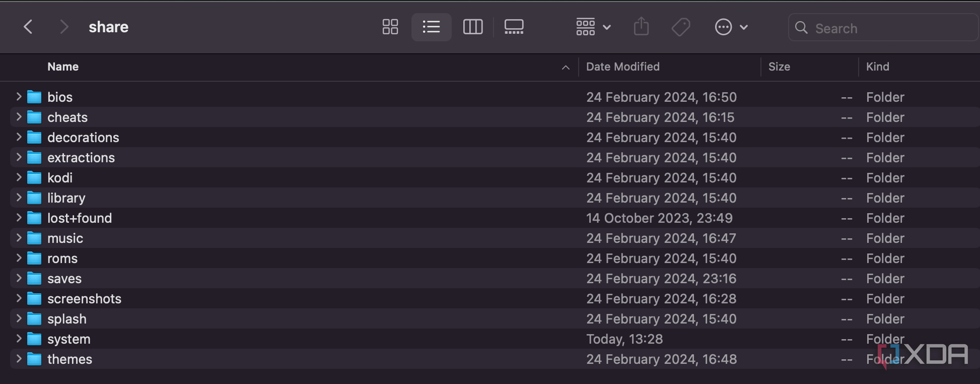Click the folder name 'bios'
Viewport: 980px width, 384px height.
pos(60,97)
